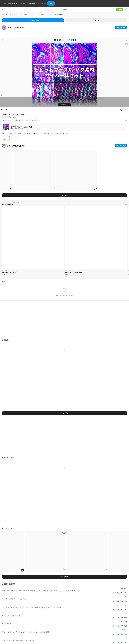Open the author avatar at page top
129x644 pixels.
click(x=4, y=27)
